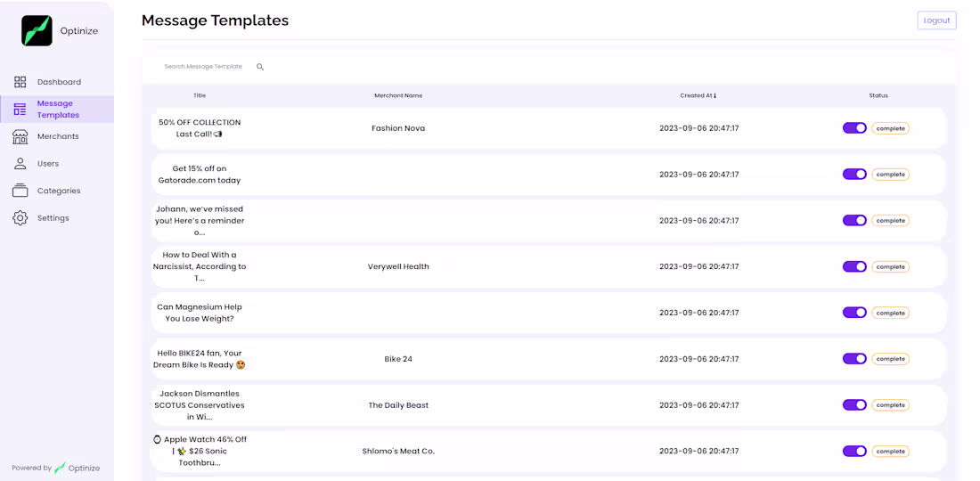Open the Categories folder icon
This screenshot has height=481, width=980.
(x=20, y=191)
